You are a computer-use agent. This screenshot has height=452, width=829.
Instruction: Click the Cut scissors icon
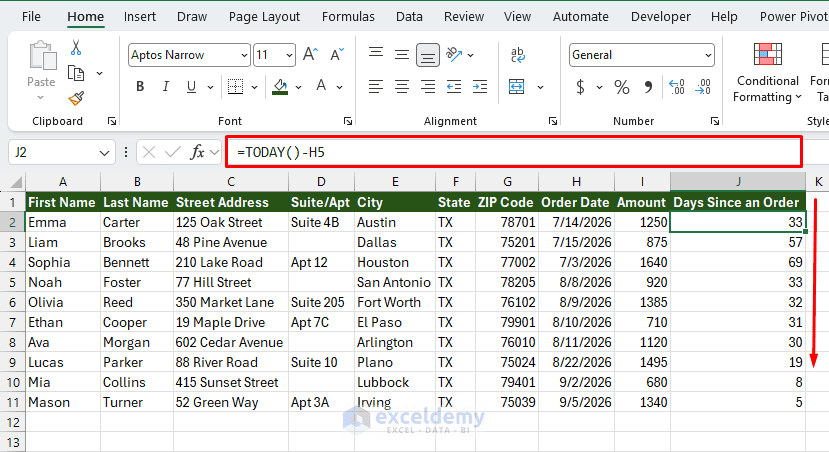coord(76,48)
